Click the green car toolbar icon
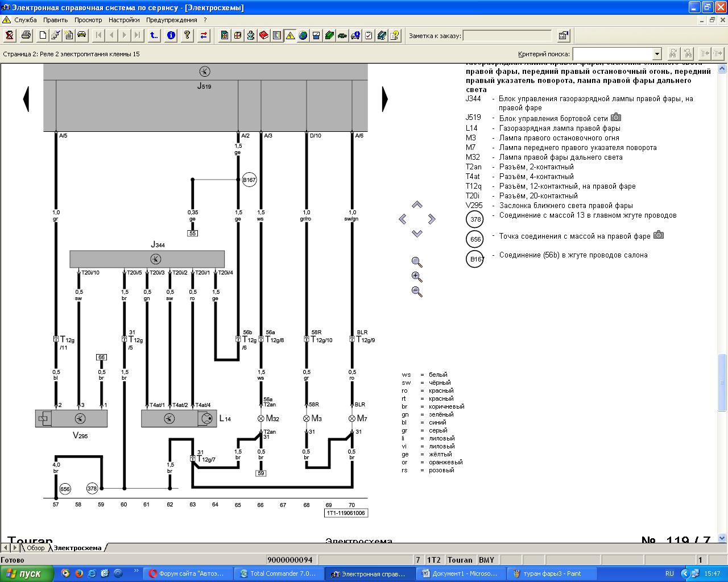This screenshot has width=728, height=582. (x=342, y=35)
